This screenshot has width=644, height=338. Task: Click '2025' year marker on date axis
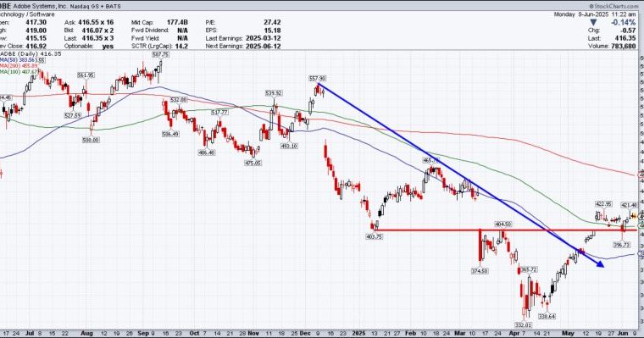click(360, 334)
